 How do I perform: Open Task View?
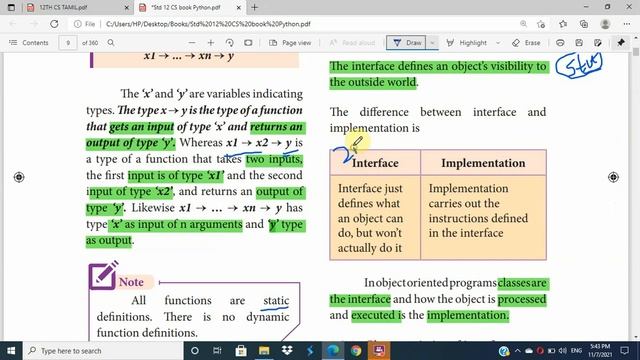pos(217,351)
